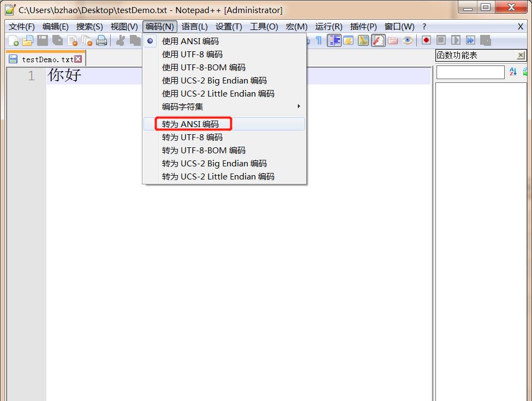532x401 pixels.
Task: Toggle the indent guide toolbar icon
Action: tap(334, 41)
